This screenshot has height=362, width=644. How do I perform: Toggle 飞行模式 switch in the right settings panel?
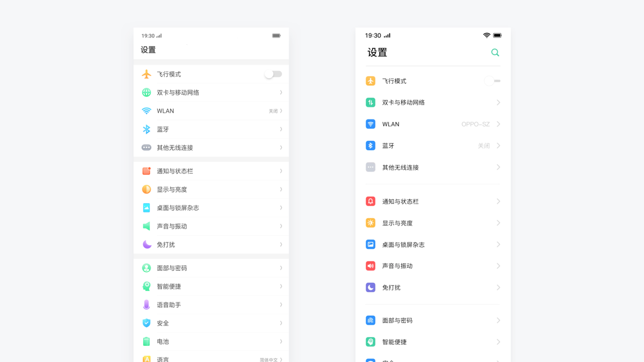492,81
